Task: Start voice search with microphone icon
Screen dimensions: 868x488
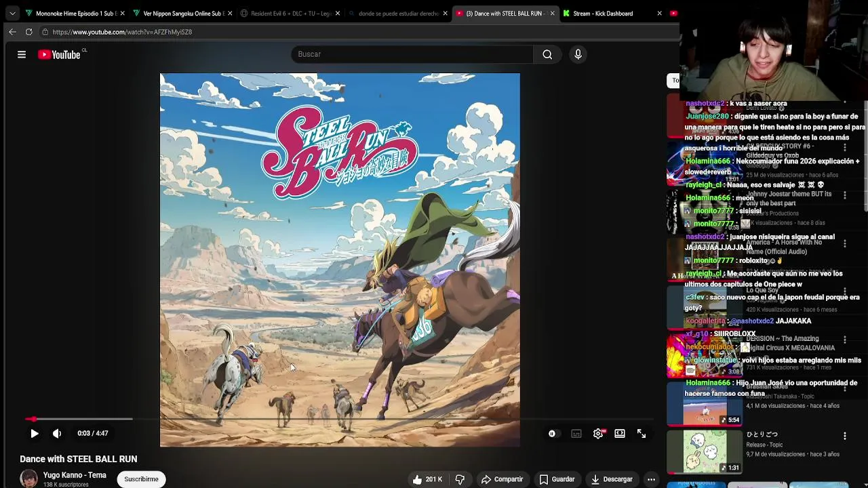Action: 578,54
